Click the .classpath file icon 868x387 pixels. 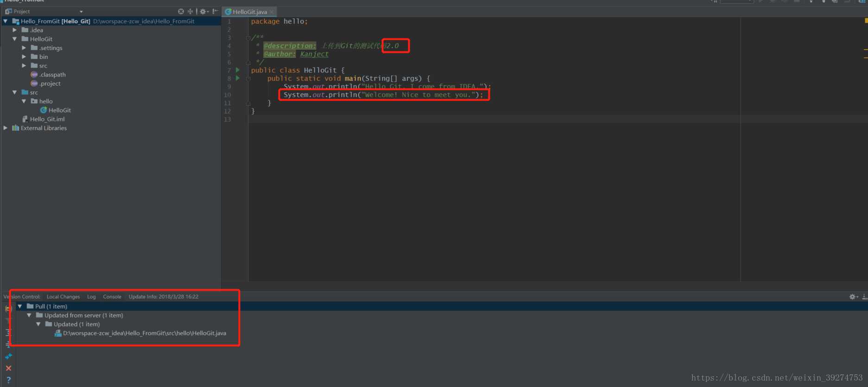pyautogui.click(x=34, y=75)
